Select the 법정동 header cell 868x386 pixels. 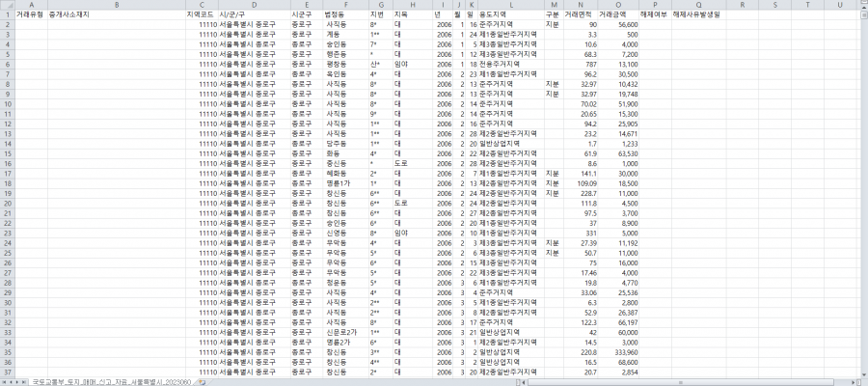click(x=345, y=14)
